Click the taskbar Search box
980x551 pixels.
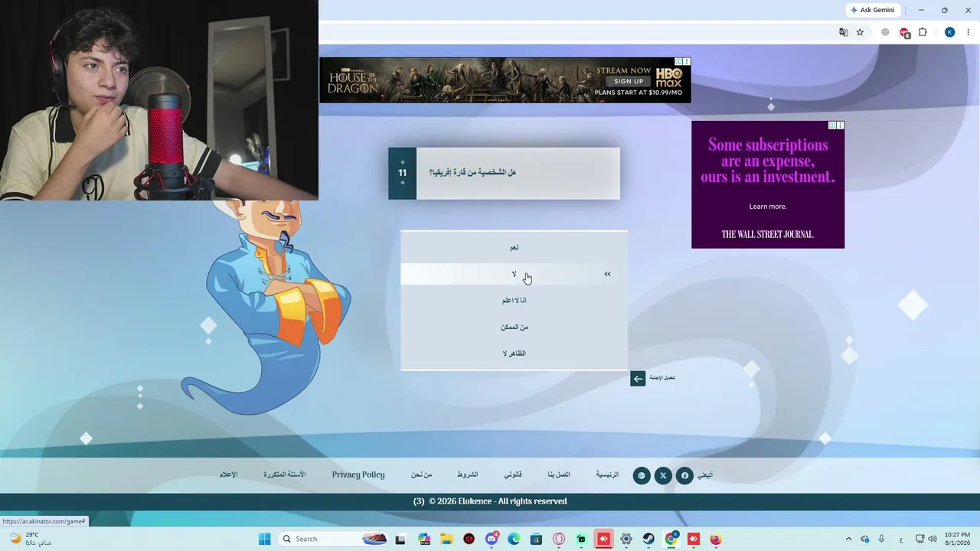(x=333, y=539)
